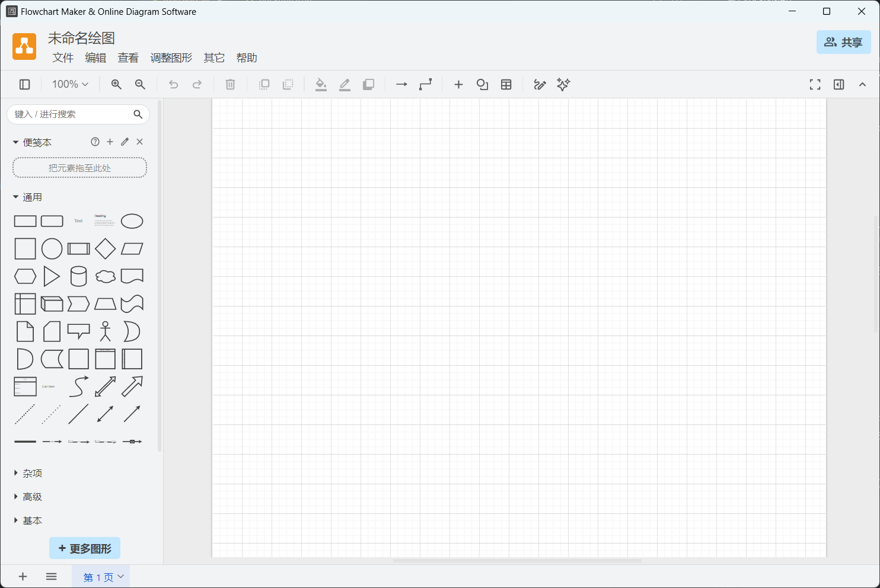Click the sparkle AI generate icon
880x588 pixels.
coord(563,85)
